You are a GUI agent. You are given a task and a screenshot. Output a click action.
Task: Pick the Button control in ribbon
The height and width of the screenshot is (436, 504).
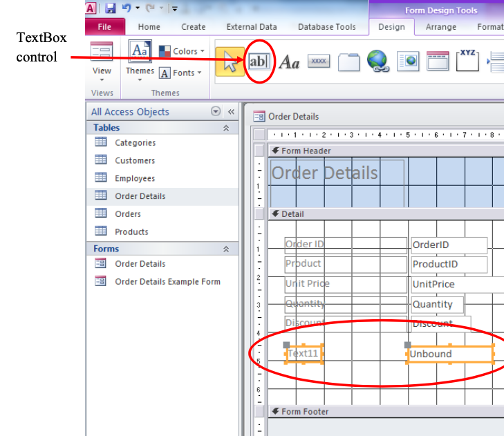click(319, 61)
